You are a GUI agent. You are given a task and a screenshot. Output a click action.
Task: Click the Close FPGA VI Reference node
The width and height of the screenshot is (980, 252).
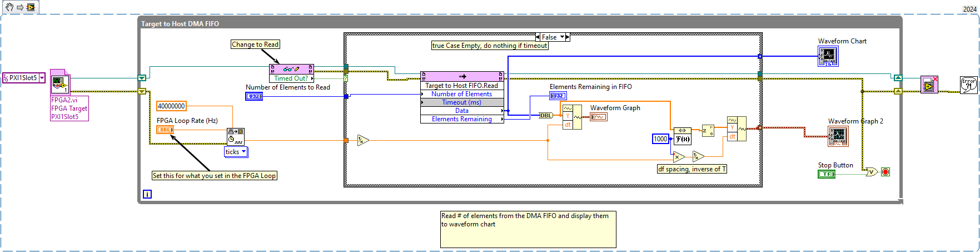tap(929, 85)
